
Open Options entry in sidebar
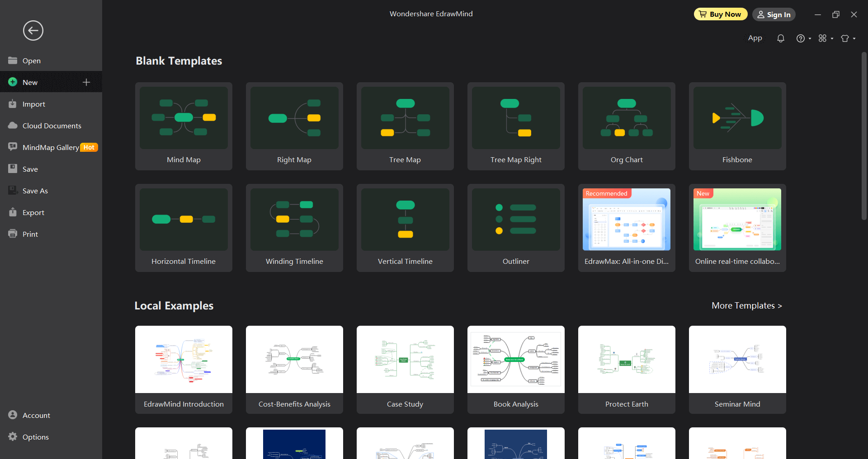click(x=51, y=436)
